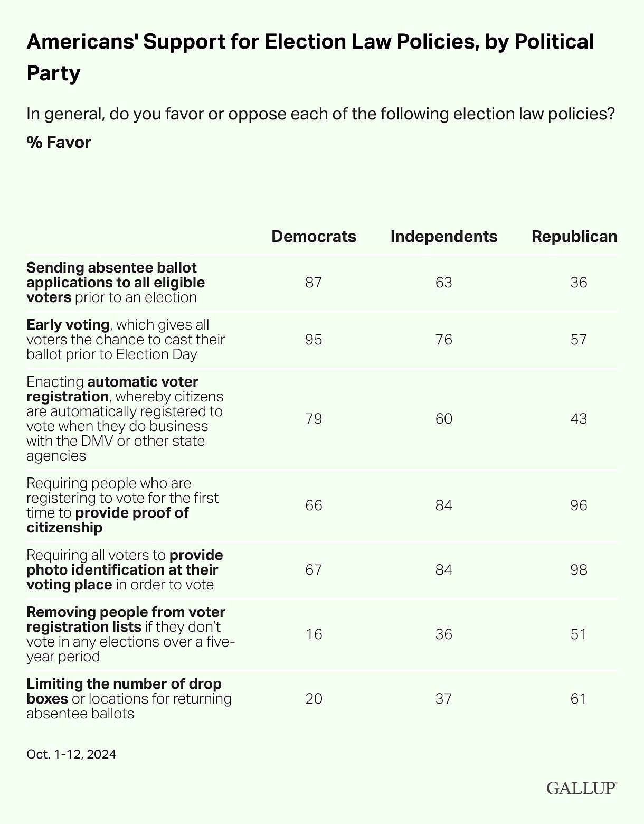Click the 'Limiting the number of drop boxes' label
Image resolution: width=644 pixels, height=824 pixels.
point(129,699)
